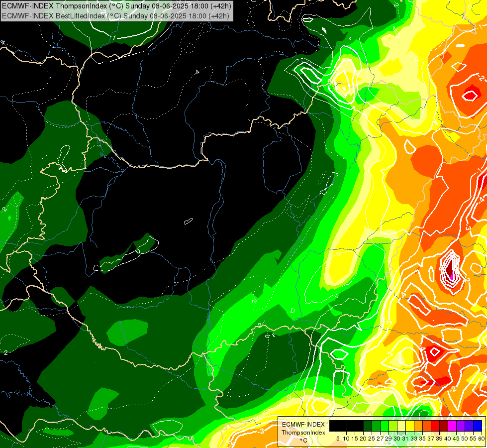The image size is (487, 448).
Task: Select the indigo 50-55 legend swatch
Action: coord(469,426)
